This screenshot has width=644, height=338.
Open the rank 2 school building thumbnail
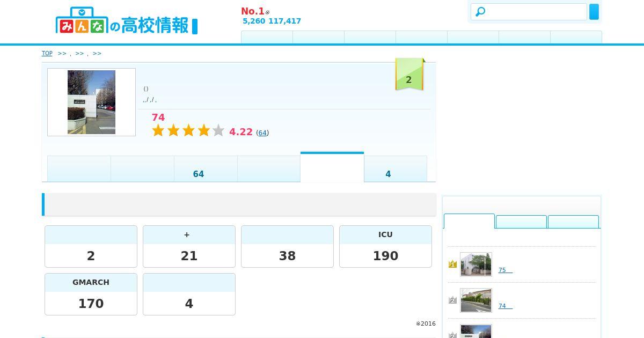coord(476,300)
